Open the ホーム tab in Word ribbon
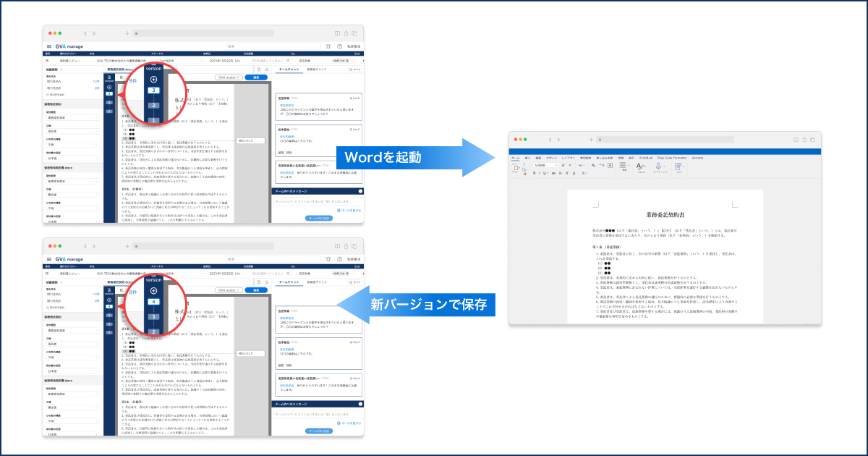 coord(516,157)
